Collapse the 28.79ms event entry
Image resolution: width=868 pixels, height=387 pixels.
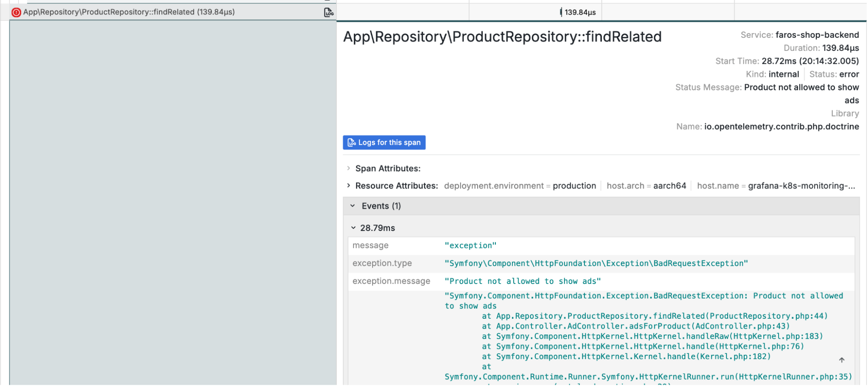[x=353, y=228]
